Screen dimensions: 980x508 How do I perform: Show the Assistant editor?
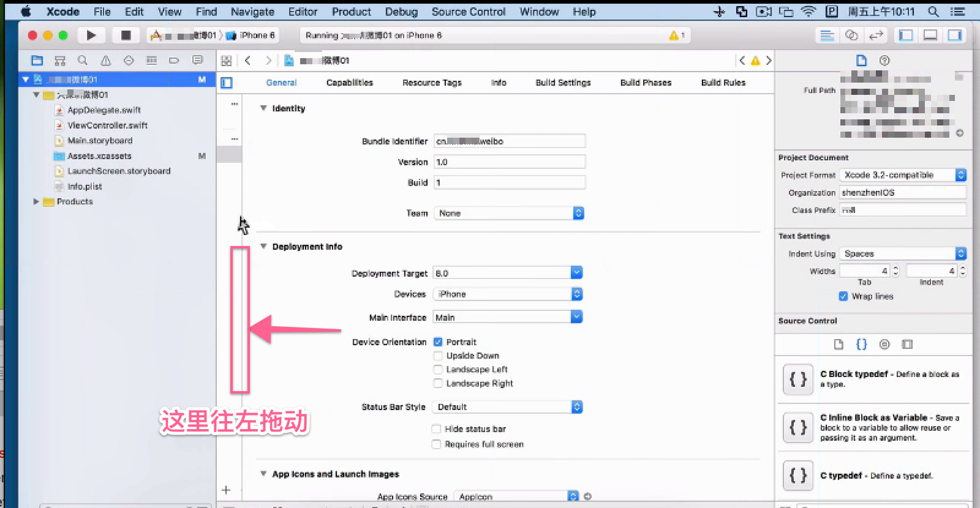[x=851, y=35]
